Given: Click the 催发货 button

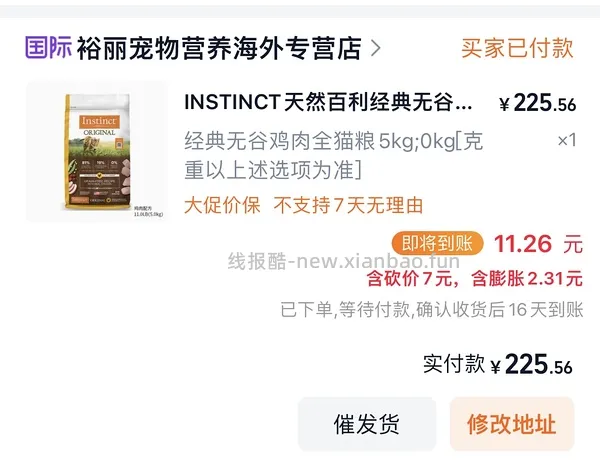Looking at the screenshot, I should [x=367, y=424].
